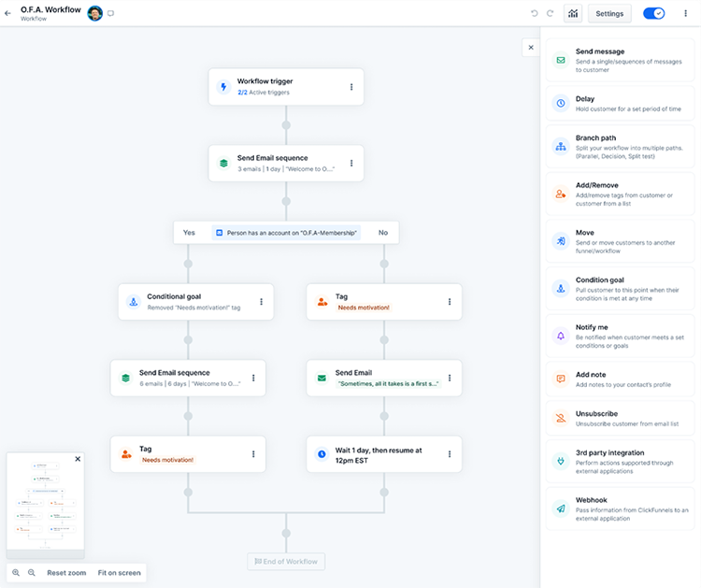Image resolution: width=701 pixels, height=588 pixels.
Task: Go back using the arrow beside O.F.A. Workflow
Action: click(x=7, y=13)
